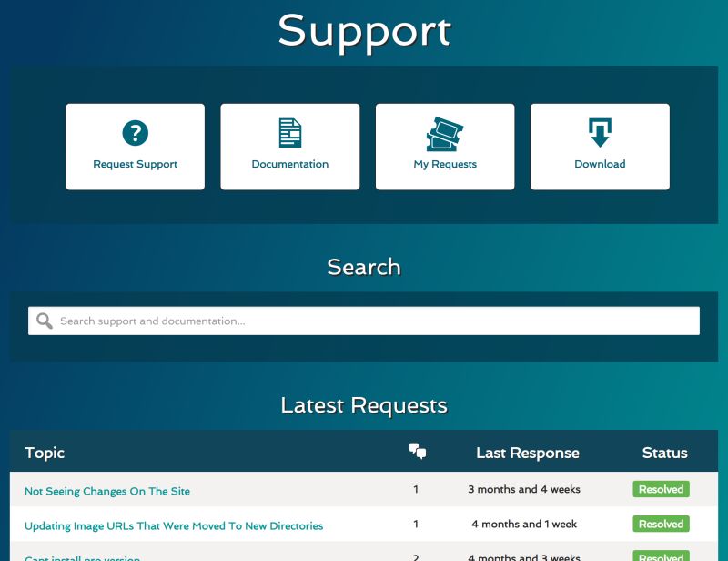Viewport: 728px width, 561px height.
Task: Click the Resolved badge on the first request
Action: 660,489
